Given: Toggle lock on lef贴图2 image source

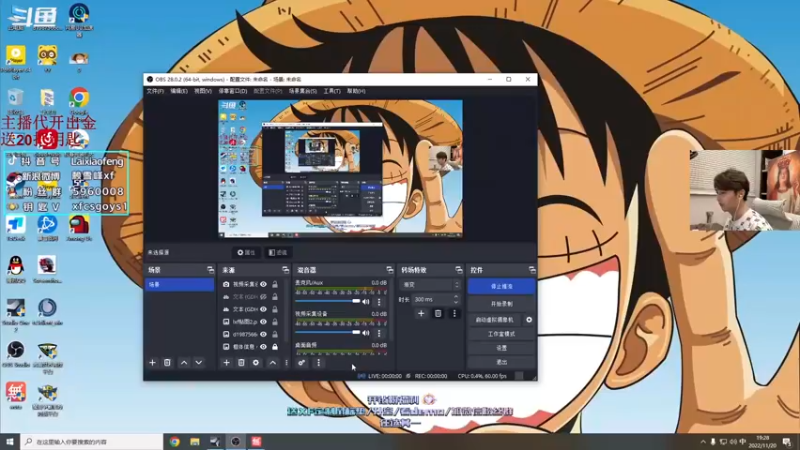Looking at the screenshot, I should click(x=275, y=322).
